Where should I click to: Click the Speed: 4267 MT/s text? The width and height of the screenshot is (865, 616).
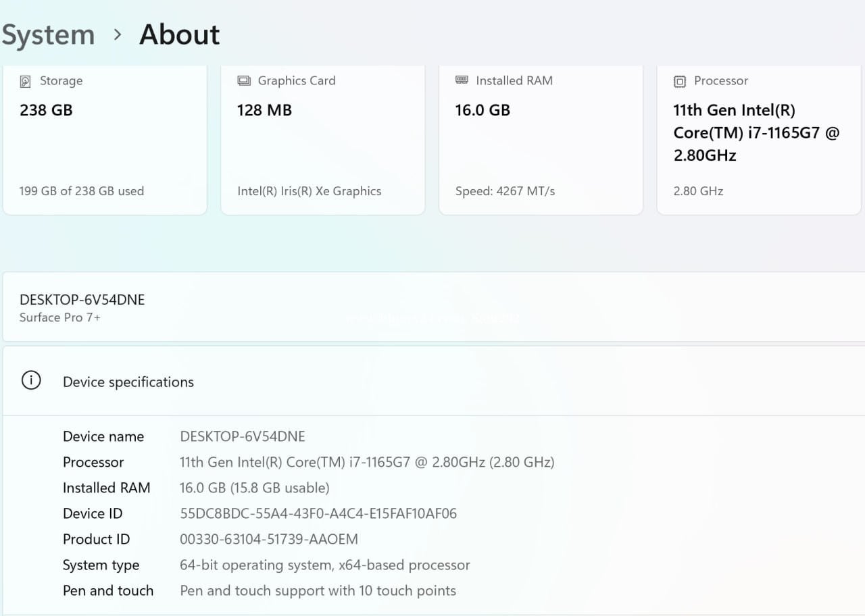[x=505, y=191]
